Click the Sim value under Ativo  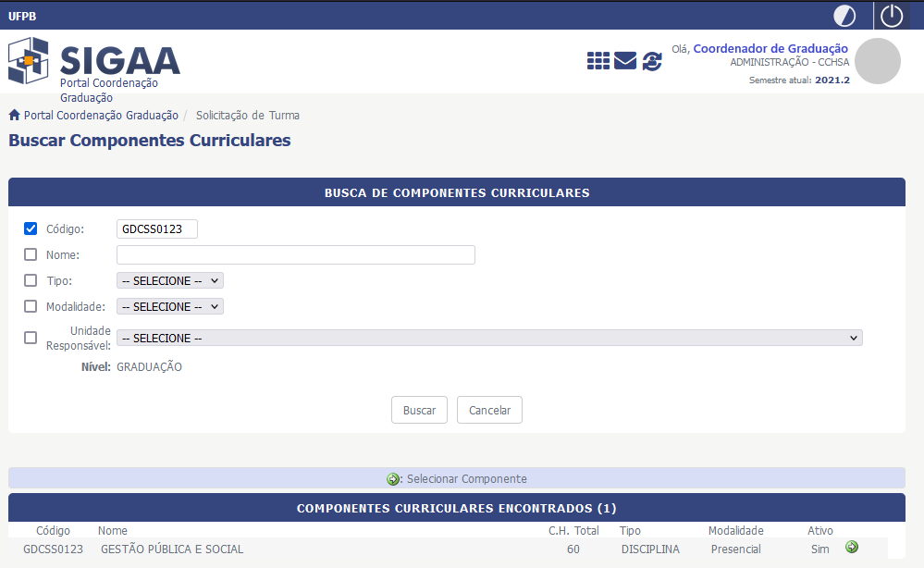819,549
